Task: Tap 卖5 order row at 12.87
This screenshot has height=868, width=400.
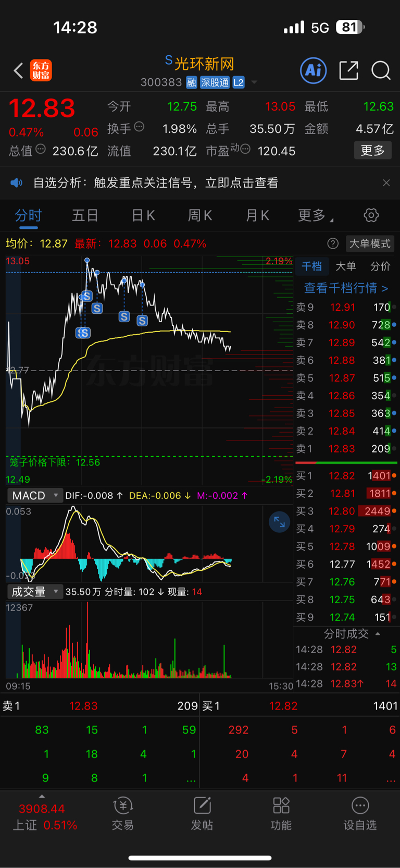Action: click(x=346, y=378)
